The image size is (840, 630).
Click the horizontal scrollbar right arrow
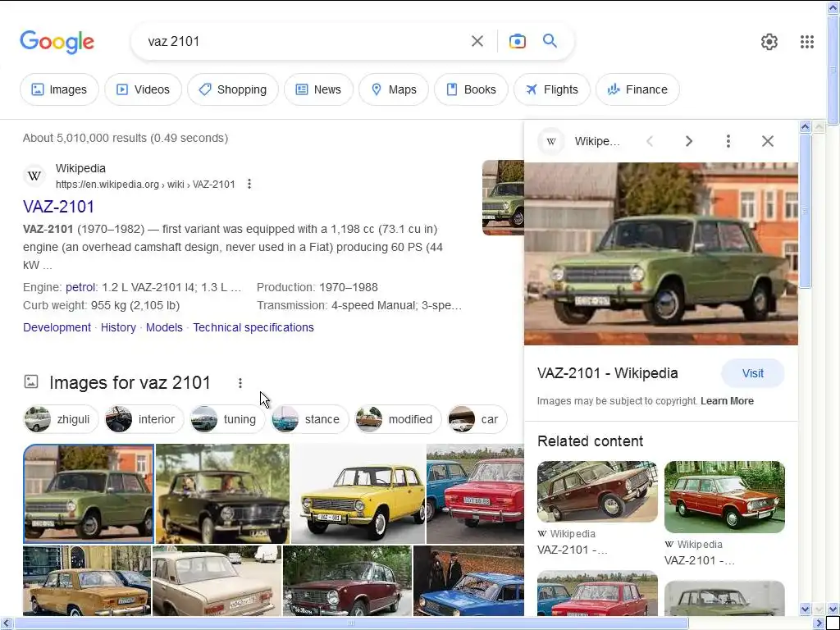coord(819,623)
